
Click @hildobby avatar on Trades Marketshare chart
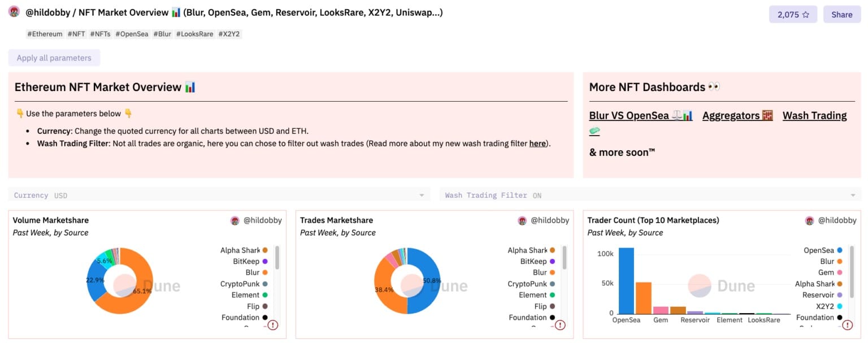[x=522, y=220]
